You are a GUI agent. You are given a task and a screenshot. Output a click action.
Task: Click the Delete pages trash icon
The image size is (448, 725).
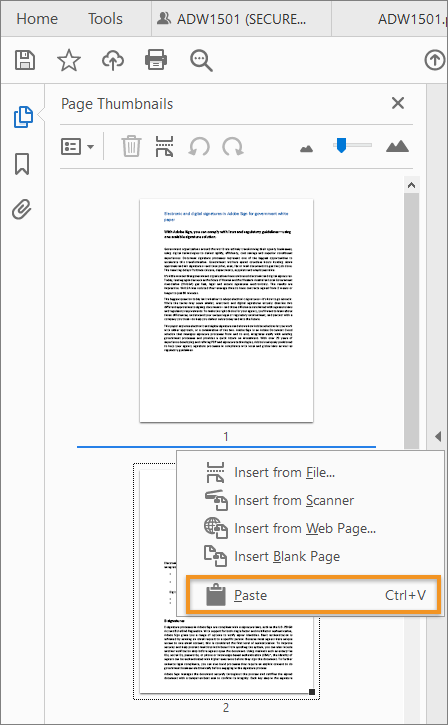tap(131, 147)
